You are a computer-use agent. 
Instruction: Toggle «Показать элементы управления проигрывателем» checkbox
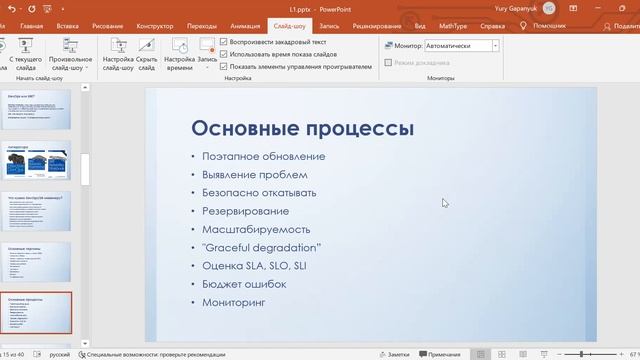223,66
